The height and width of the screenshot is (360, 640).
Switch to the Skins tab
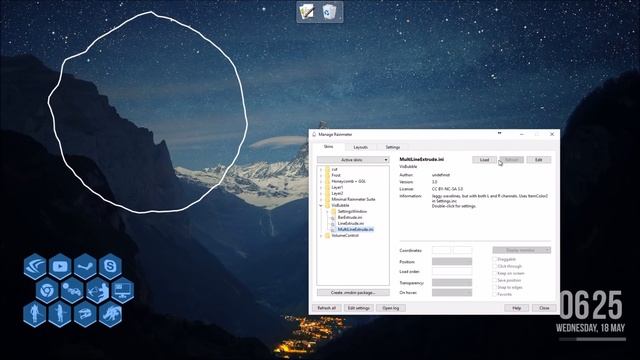[329, 147]
